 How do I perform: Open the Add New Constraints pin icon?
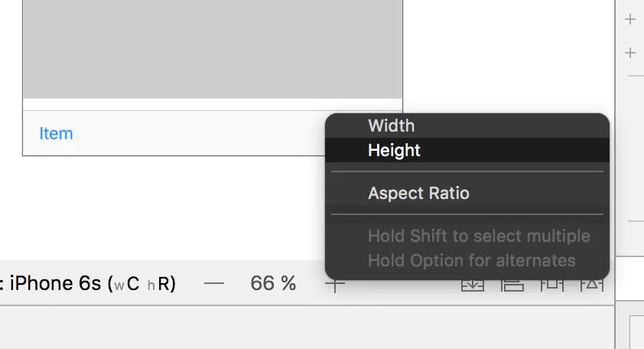(551, 284)
